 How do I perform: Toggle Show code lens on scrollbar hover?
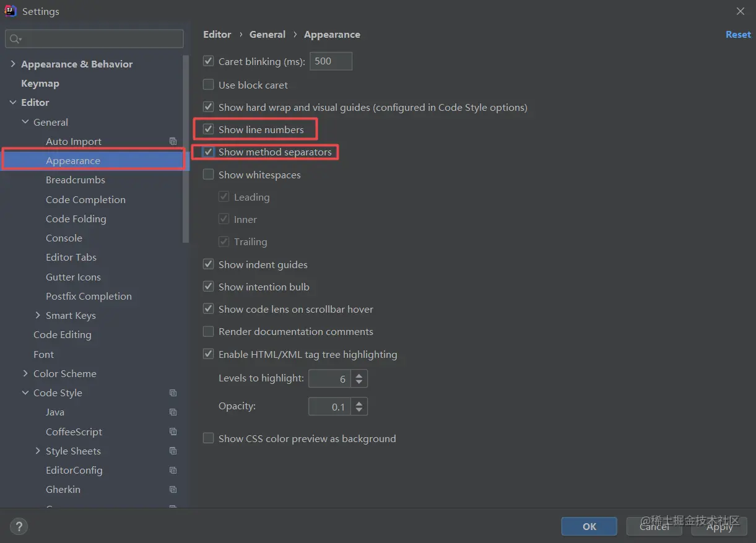point(209,309)
